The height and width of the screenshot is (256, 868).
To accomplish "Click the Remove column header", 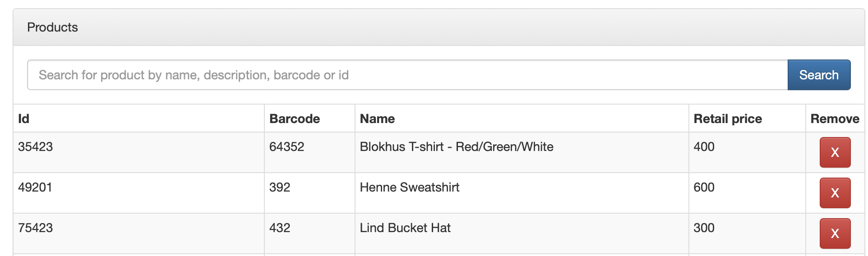I will pyautogui.click(x=835, y=119).
